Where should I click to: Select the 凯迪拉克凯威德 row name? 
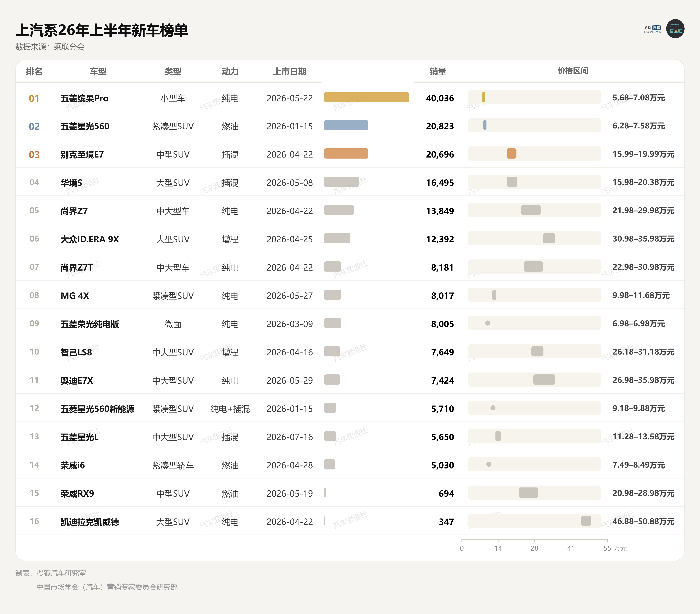90,522
